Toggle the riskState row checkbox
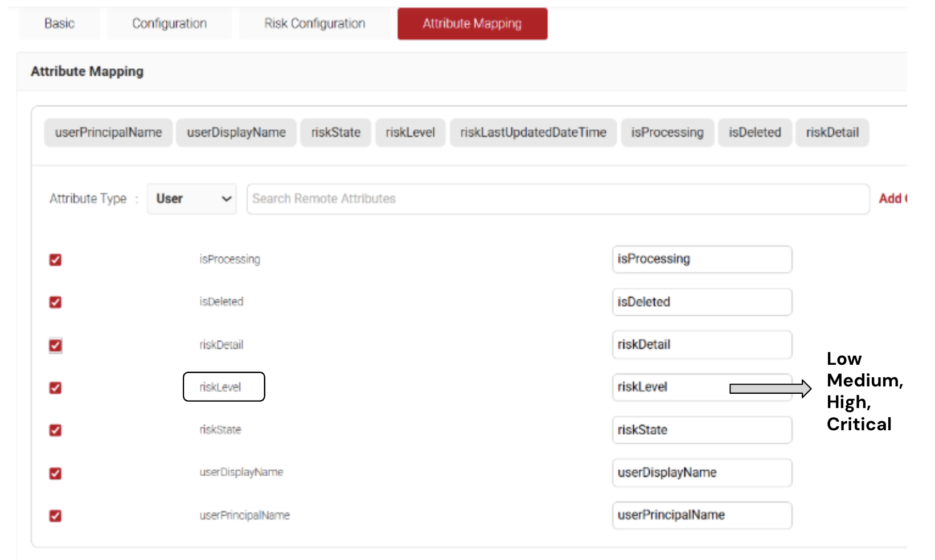Viewport: 935px width, 560px height. point(55,430)
